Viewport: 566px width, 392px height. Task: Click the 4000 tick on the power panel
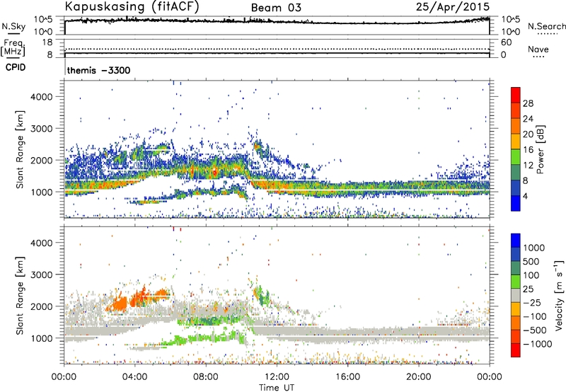point(41,97)
